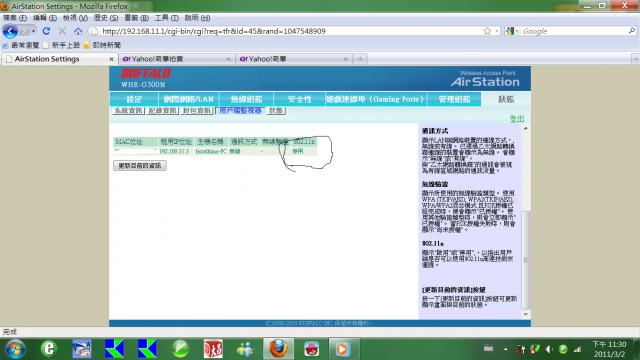Screen dimensions: 640x360
Task: Open the printer/scanner taskbar icon
Action: pos(82,349)
